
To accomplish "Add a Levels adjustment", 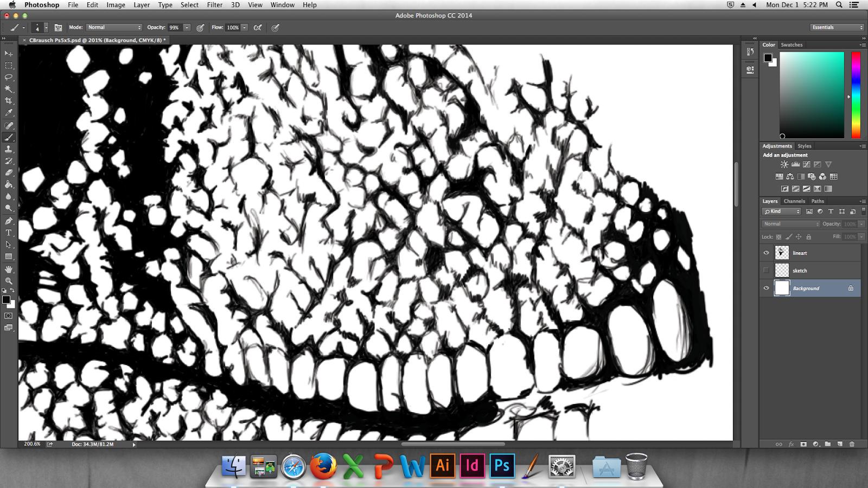I will pyautogui.click(x=795, y=164).
